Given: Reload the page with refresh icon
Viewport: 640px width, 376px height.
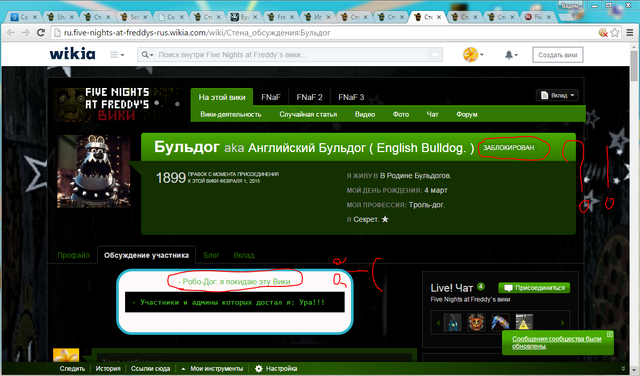Looking at the screenshot, I should 40,33.
